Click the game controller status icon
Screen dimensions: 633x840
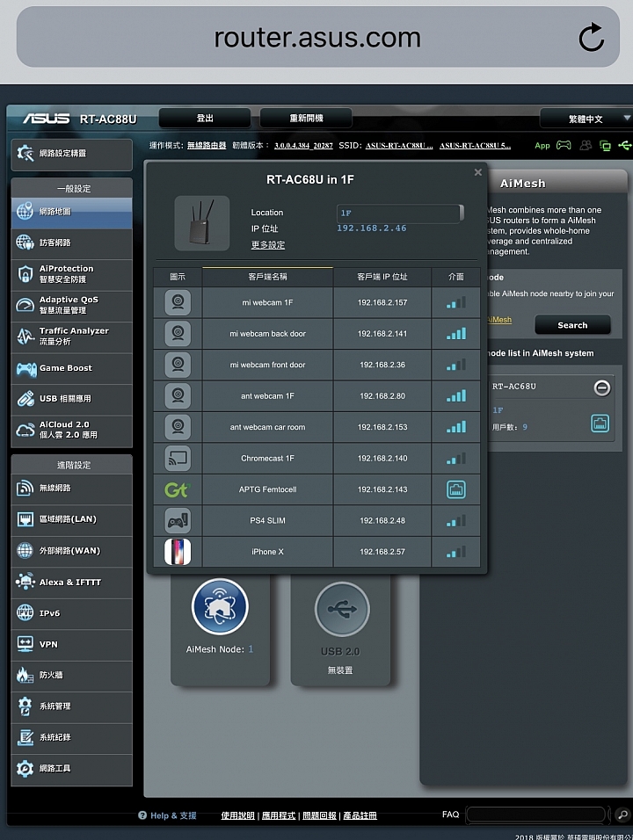(x=564, y=145)
